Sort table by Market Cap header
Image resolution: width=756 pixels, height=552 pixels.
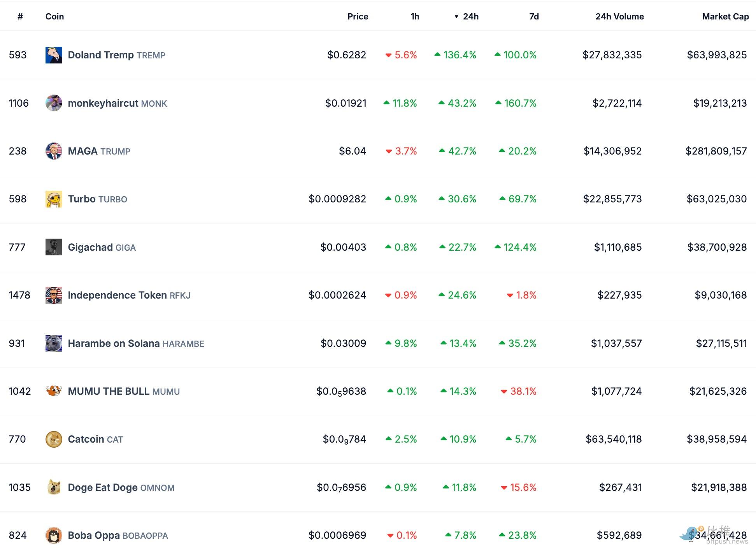(725, 16)
